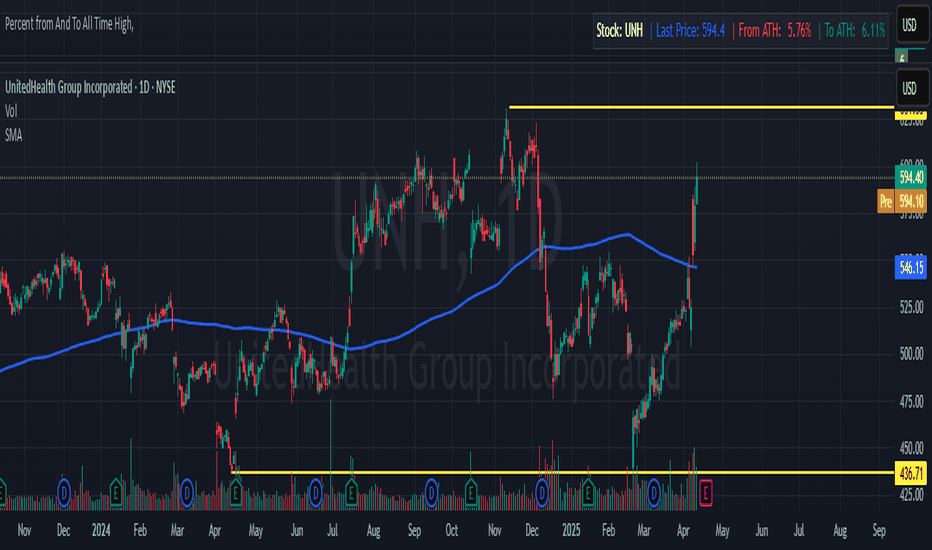Select the Vol indicator legend
Viewport: 932px width, 550px height.
(11, 111)
